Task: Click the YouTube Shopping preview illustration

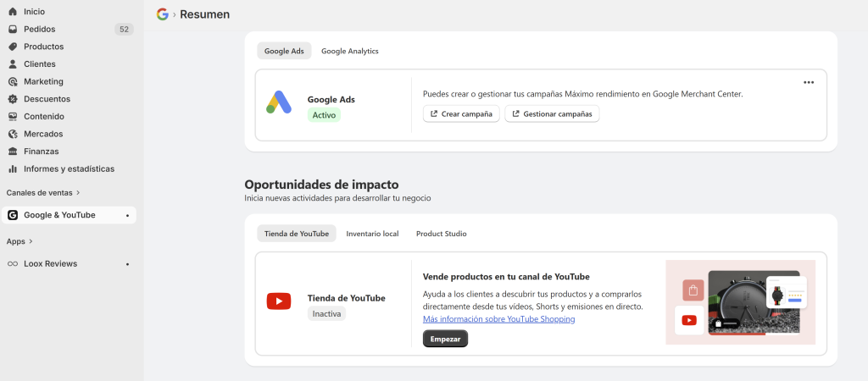Action: coord(740,302)
